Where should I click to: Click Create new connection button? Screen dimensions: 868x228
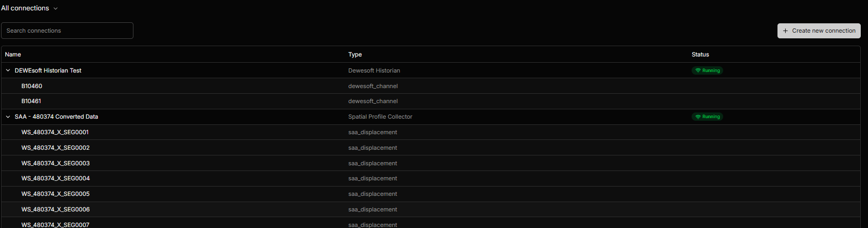click(x=819, y=31)
